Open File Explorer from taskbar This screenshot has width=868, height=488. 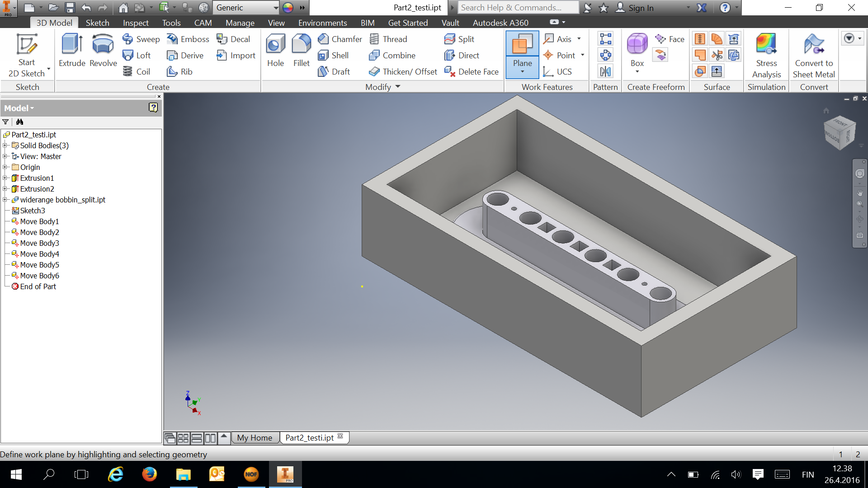184,474
